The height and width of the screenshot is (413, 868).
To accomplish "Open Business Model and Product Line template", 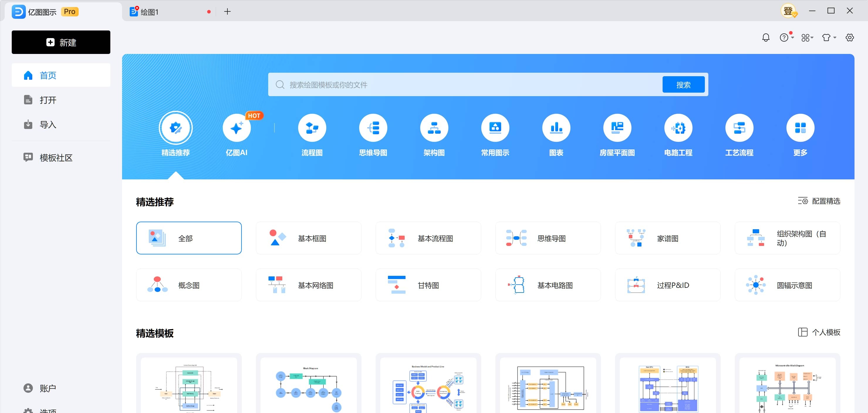I will [428, 384].
